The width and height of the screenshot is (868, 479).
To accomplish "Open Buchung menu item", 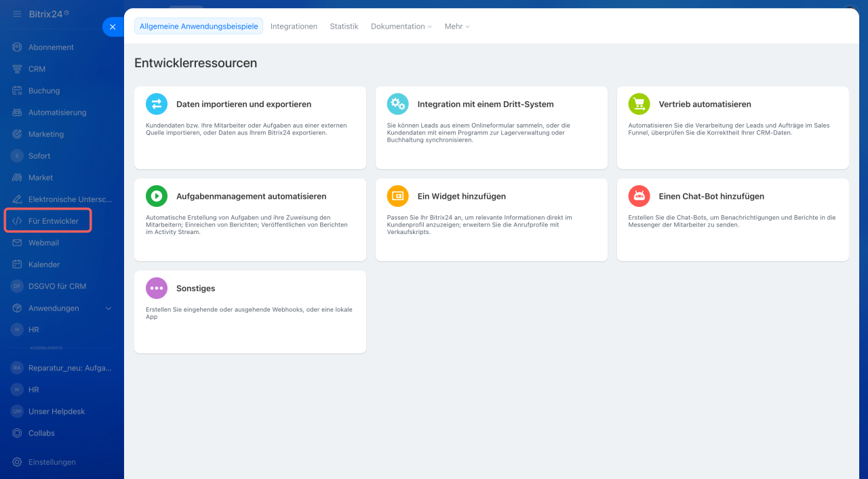I will tap(44, 91).
